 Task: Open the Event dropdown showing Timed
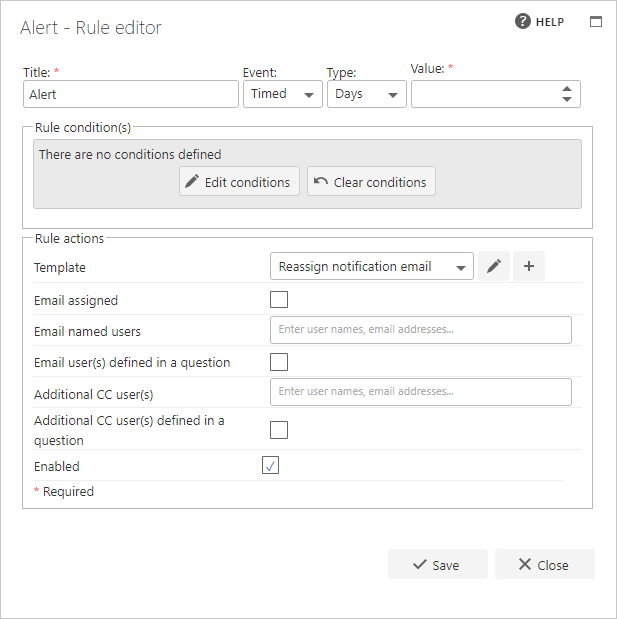pyautogui.click(x=283, y=94)
